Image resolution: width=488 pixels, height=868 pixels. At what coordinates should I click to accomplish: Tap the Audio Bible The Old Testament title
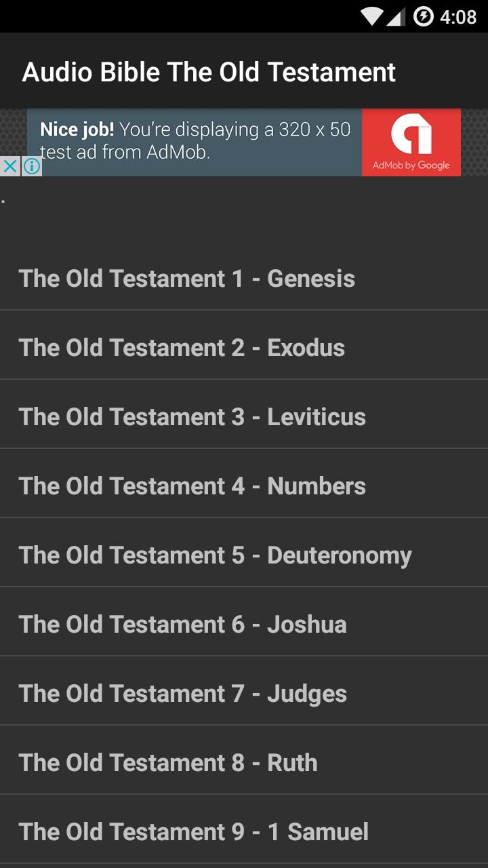(209, 73)
